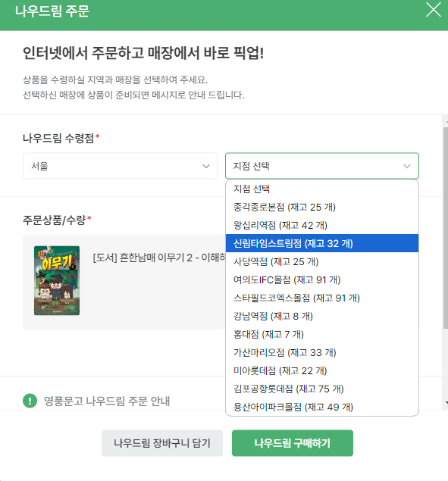
Task: Choose 가산마리오점 (재고 33 개)
Action: (322, 352)
